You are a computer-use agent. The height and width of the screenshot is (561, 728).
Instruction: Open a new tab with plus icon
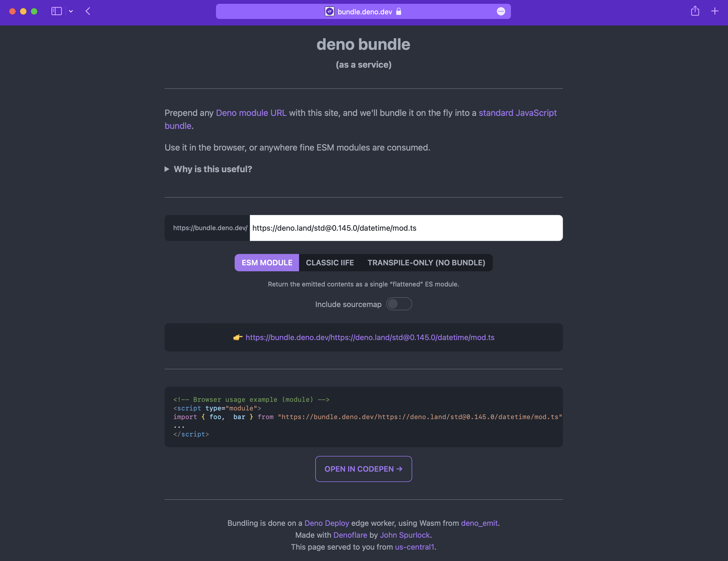pos(715,11)
